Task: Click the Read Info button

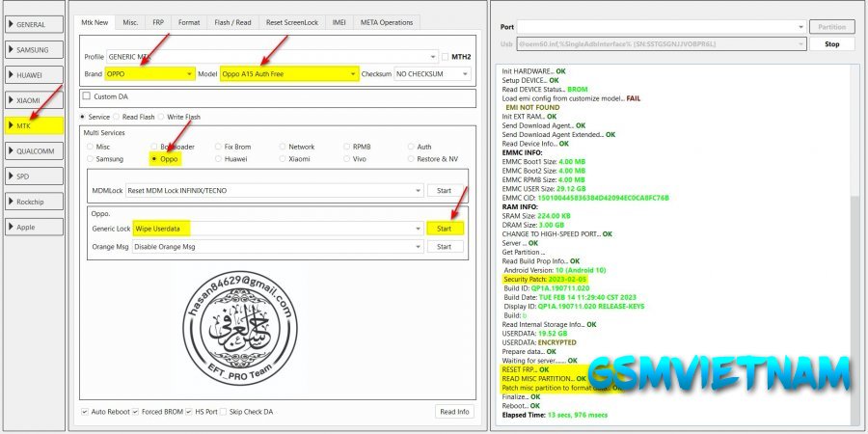Action: click(x=454, y=412)
